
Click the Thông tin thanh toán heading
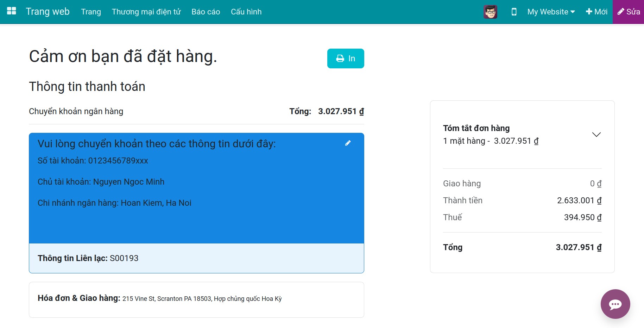pyautogui.click(x=87, y=87)
